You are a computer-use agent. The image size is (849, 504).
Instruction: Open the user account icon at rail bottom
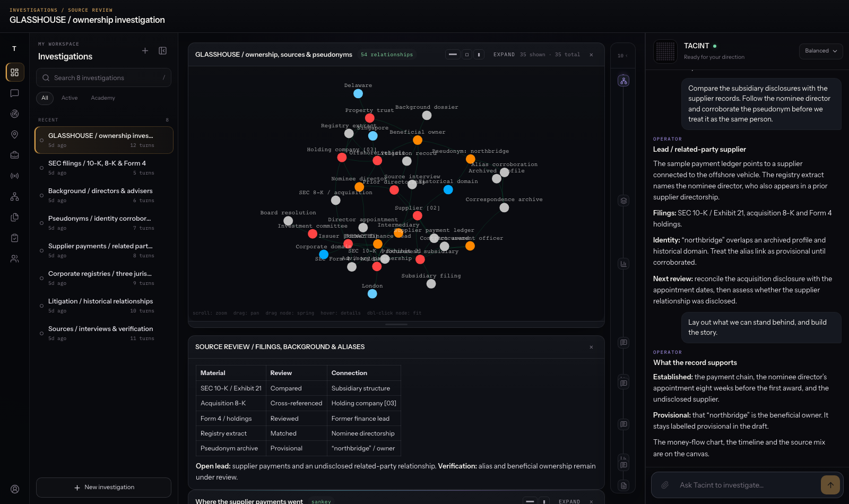(15, 489)
